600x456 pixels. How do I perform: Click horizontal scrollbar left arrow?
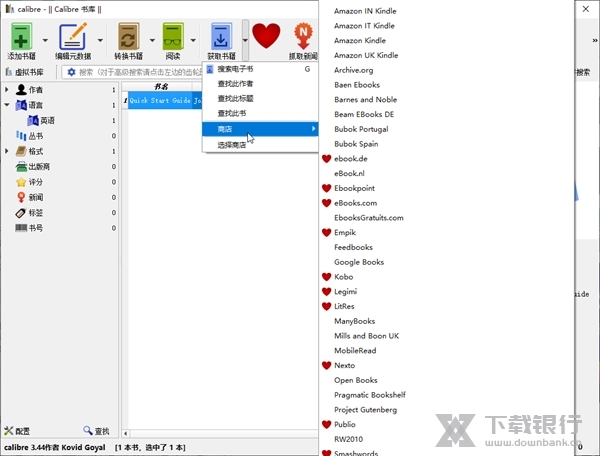click(x=126, y=433)
